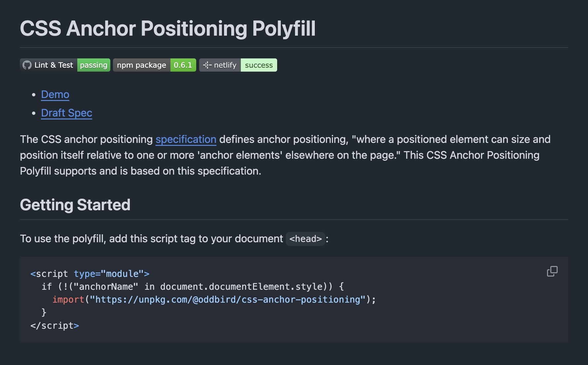Click the import keyword in code block
The height and width of the screenshot is (365, 588).
coord(68,300)
